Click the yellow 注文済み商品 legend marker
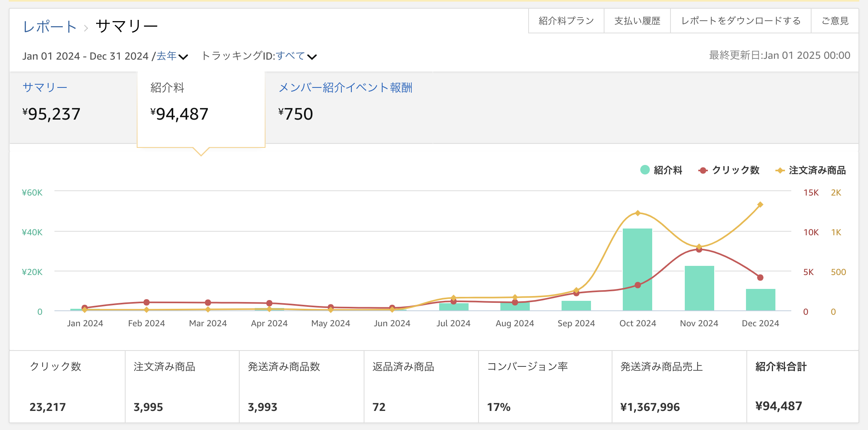Image resolution: width=868 pixels, height=430 pixels. pos(780,170)
